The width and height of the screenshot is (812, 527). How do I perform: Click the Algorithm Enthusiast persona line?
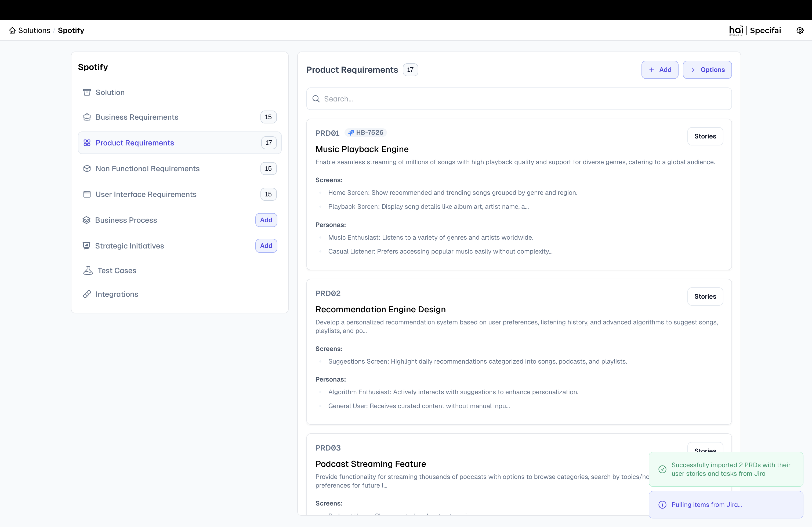(453, 392)
